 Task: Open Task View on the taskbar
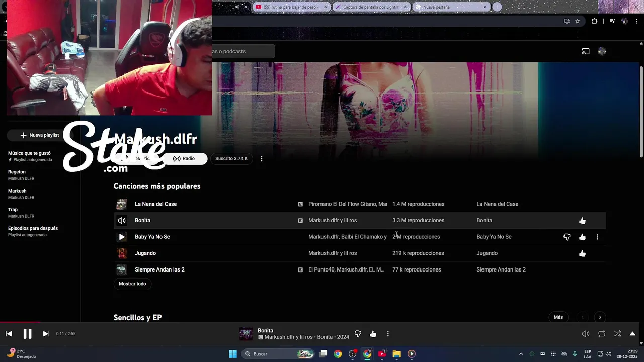click(x=324, y=354)
